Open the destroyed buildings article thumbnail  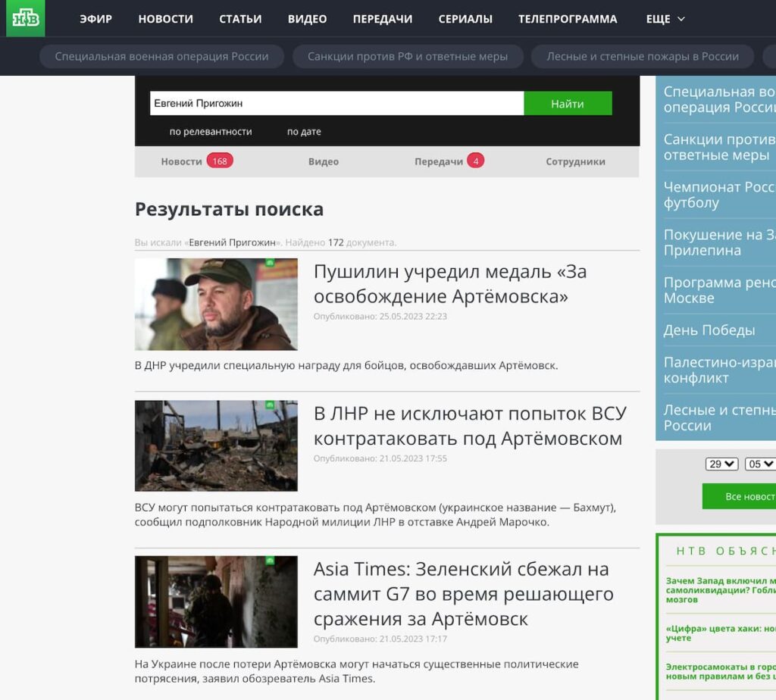pos(216,445)
